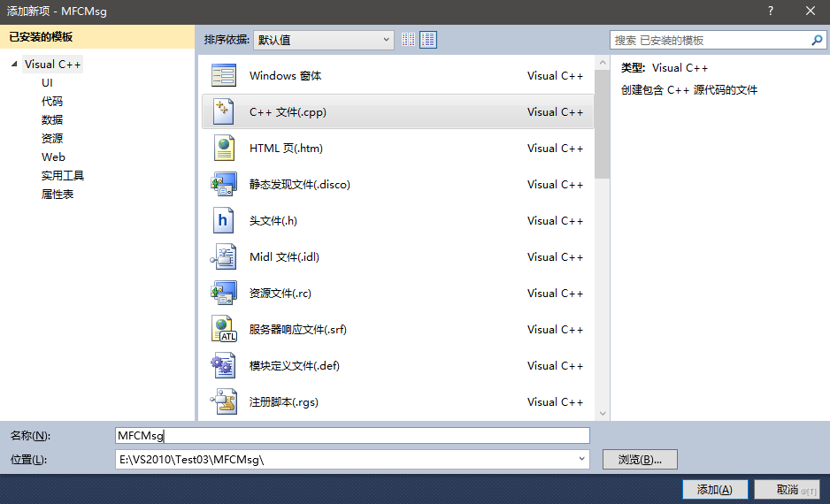Pick the 模块定义文件(.def) gears icon
Image resolution: width=830 pixels, height=504 pixels.
(223, 365)
